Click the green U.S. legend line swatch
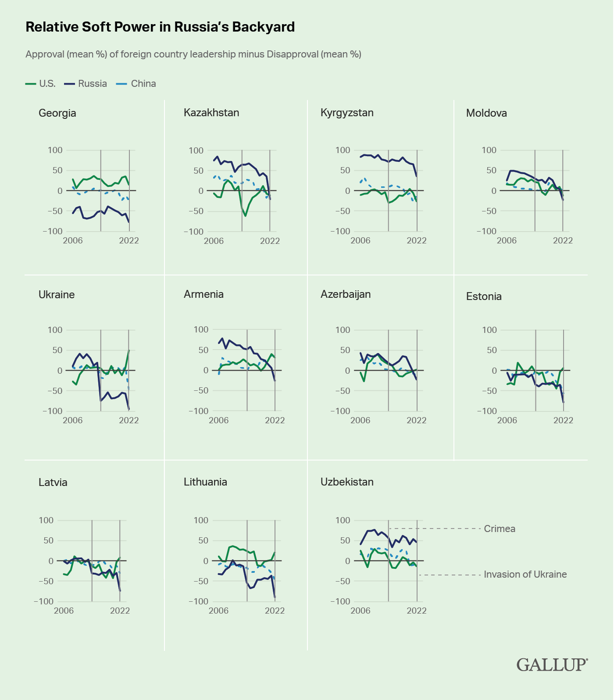 31,84
